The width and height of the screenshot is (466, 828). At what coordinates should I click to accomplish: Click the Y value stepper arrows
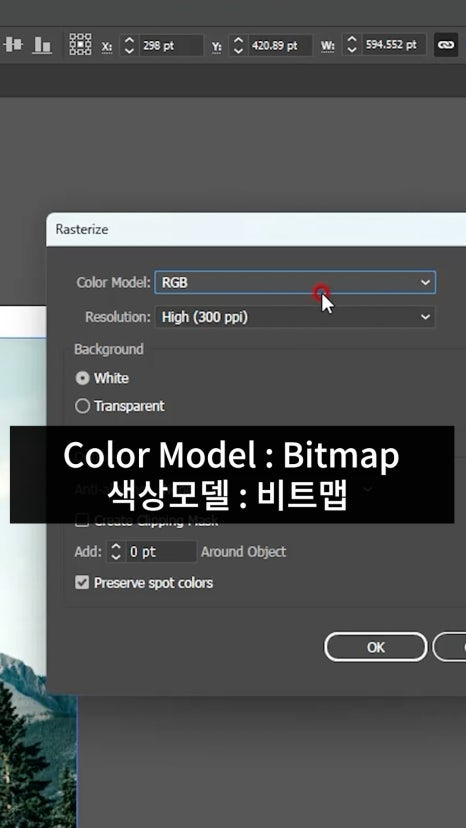239,45
